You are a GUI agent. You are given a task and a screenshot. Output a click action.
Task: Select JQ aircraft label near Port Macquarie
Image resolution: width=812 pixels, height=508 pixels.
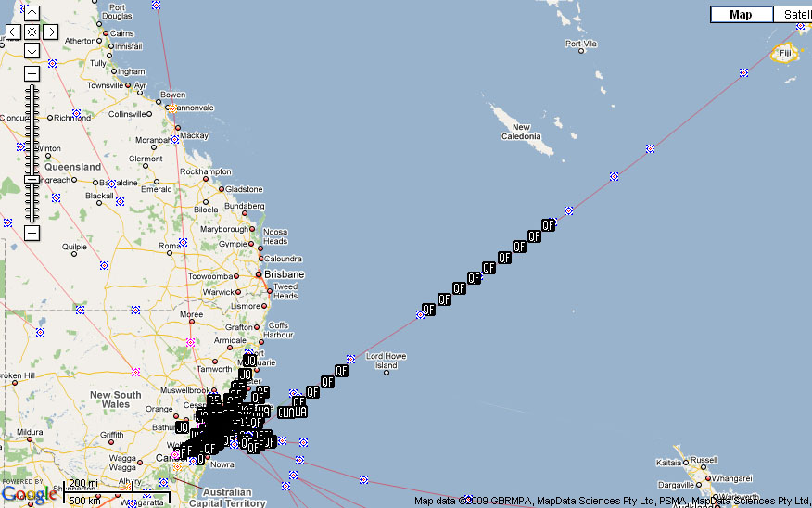pyautogui.click(x=249, y=361)
